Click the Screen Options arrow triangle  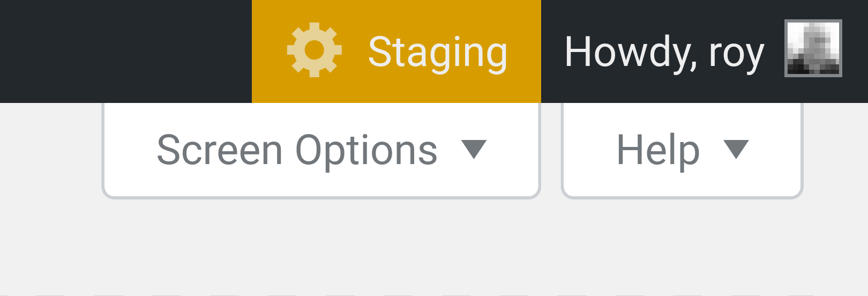pyautogui.click(x=474, y=149)
